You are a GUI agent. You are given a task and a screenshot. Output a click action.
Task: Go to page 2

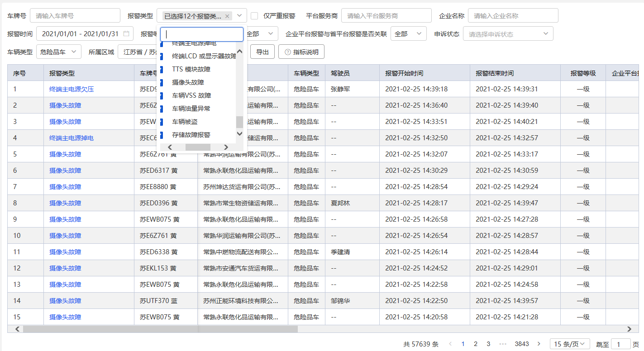click(x=476, y=344)
